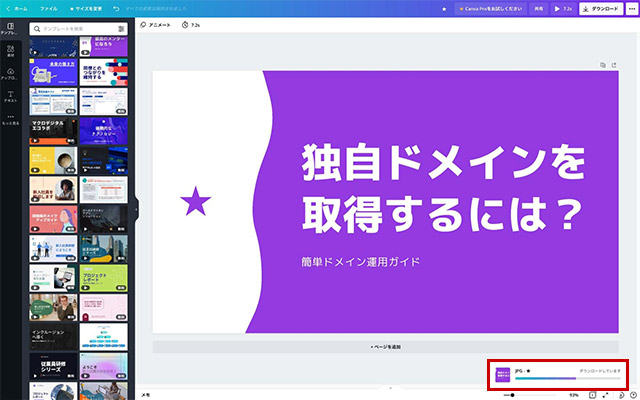The image size is (640, 400).
Task: Click the help question mark icon
Action: [633, 395]
